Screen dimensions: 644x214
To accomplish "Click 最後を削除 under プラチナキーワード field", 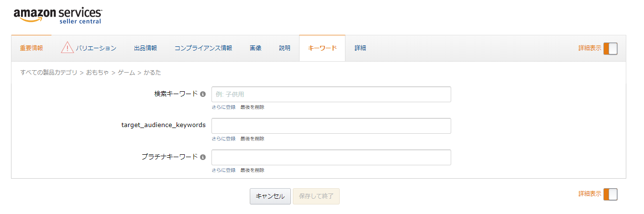I will pos(252,171).
